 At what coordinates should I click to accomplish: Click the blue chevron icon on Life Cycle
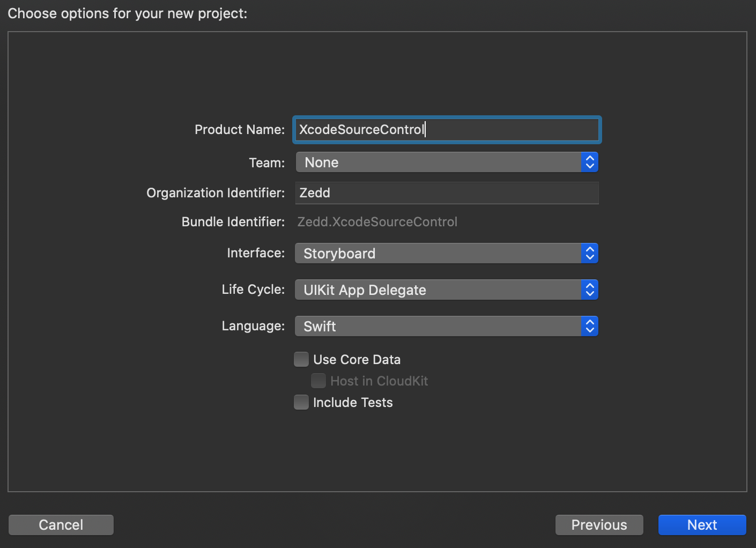point(590,290)
